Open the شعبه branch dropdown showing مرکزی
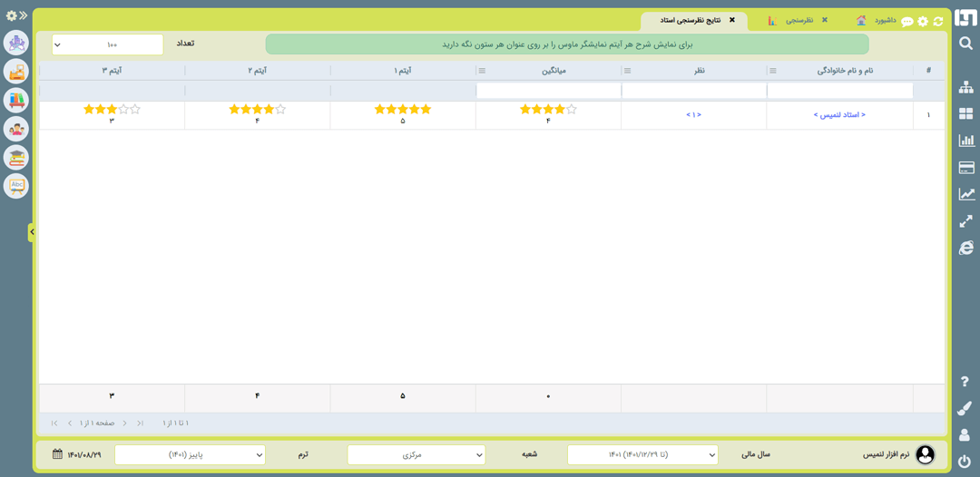Viewport: 980px width, 477px height. [x=416, y=454]
